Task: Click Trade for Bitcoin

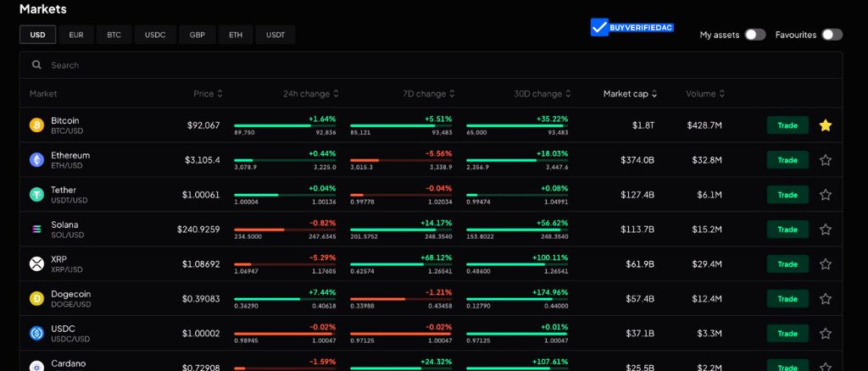Action: coord(787,125)
